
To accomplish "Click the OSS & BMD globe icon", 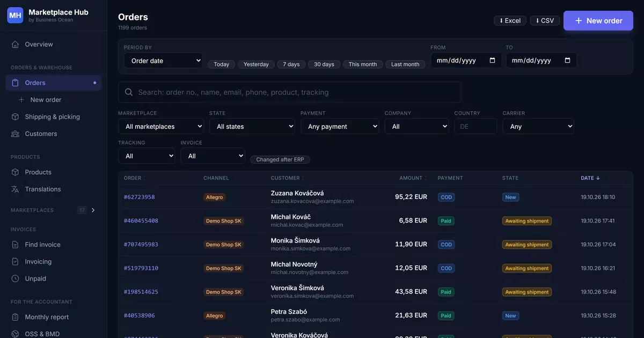I will pyautogui.click(x=15, y=334).
